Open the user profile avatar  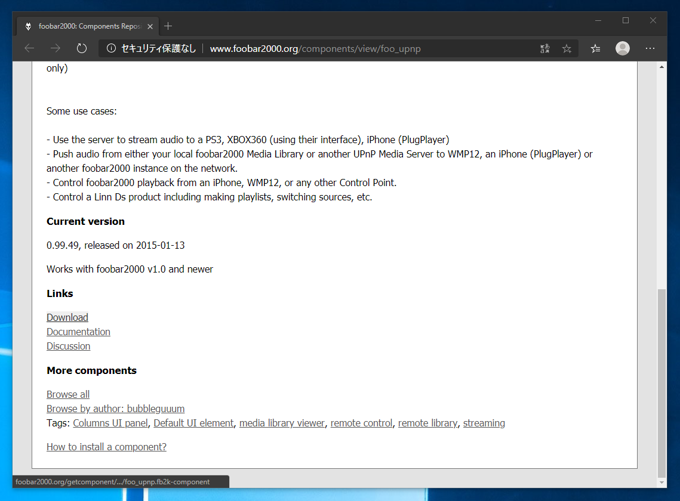click(x=622, y=48)
